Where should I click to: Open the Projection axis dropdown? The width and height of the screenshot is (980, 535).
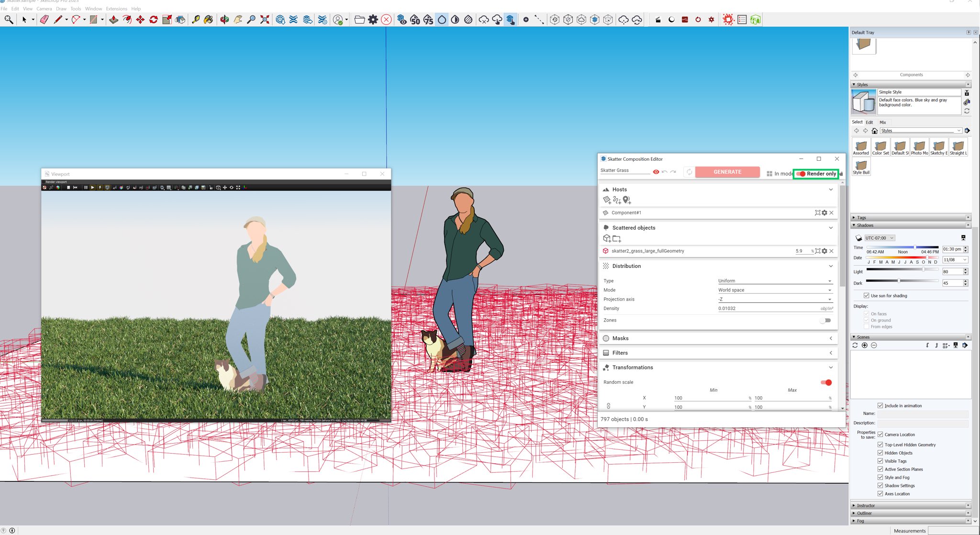pyautogui.click(x=774, y=299)
